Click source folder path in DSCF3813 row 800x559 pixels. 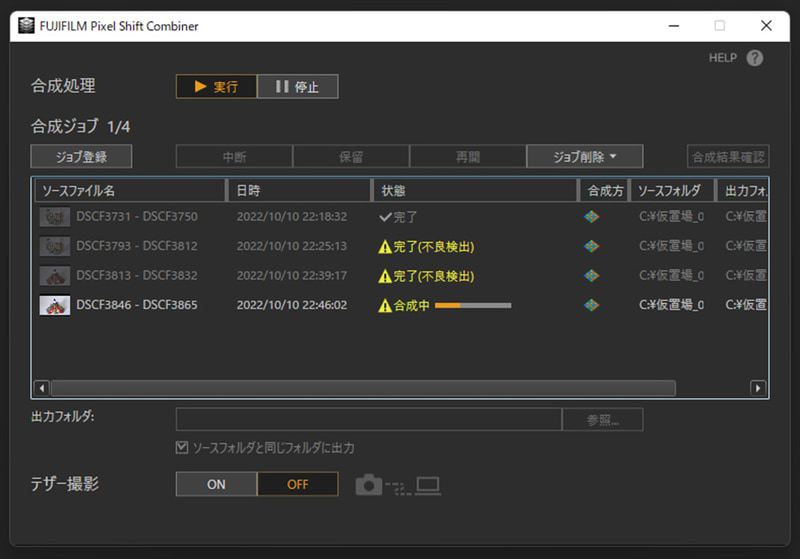pyautogui.click(x=671, y=276)
